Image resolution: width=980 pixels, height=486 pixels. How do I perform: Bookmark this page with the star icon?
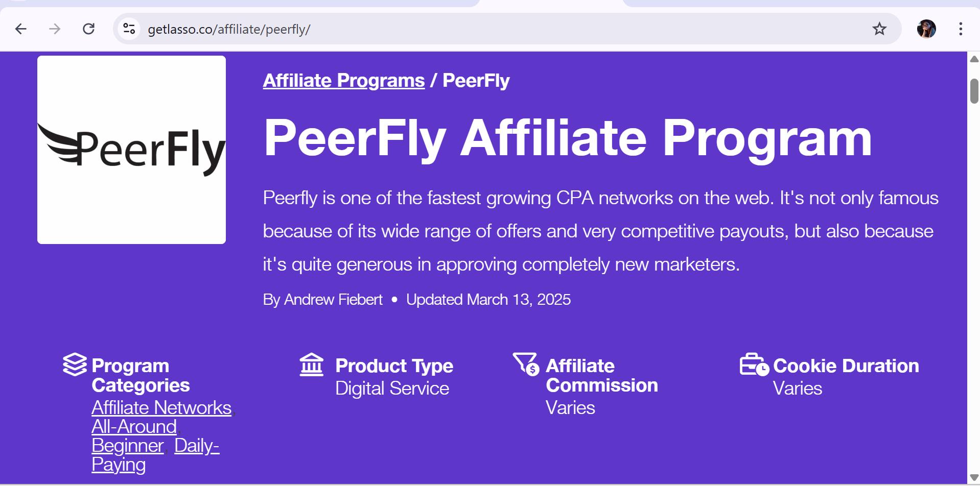879,29
